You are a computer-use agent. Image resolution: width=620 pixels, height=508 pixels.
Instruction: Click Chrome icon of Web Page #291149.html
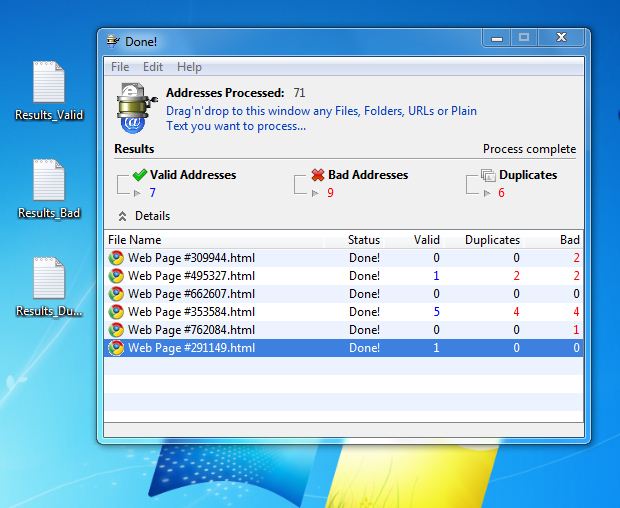click(116, 347)
